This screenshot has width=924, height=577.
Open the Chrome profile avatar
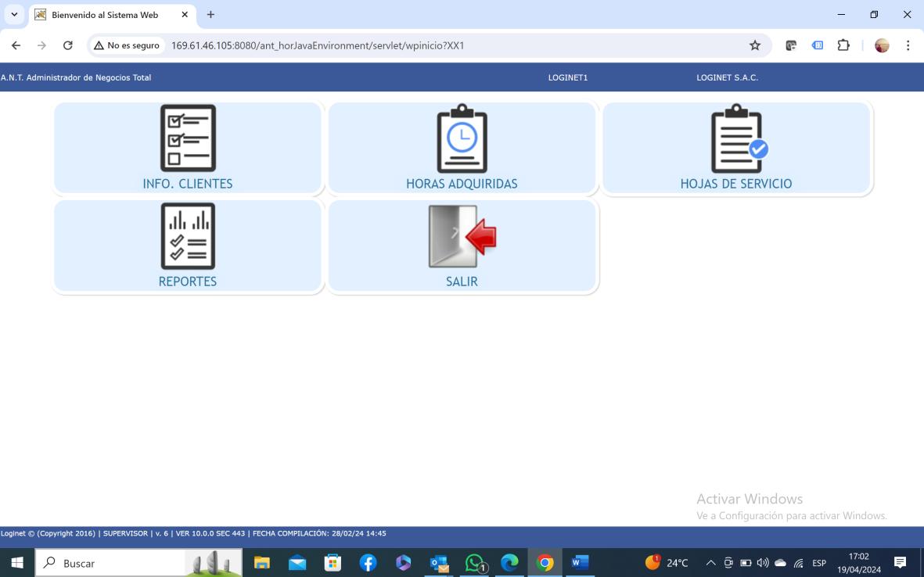click(x=882, y=45)
